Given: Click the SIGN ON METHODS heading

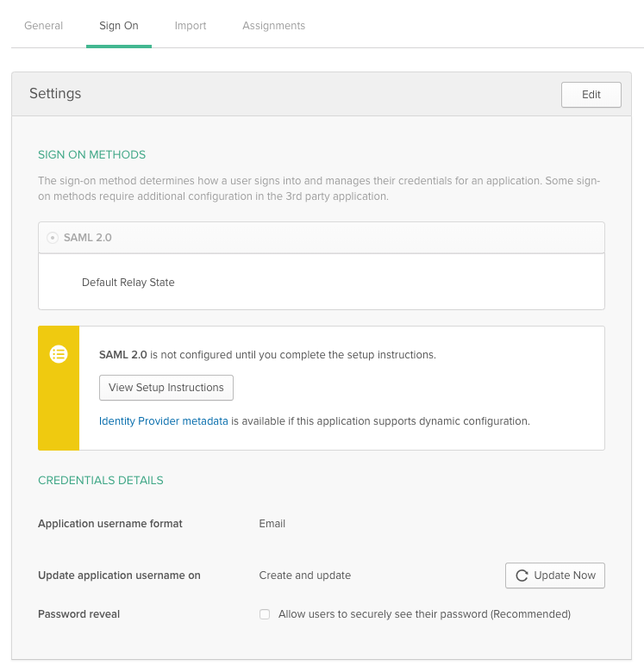Looking at the screenshot, I should (91, 155).
